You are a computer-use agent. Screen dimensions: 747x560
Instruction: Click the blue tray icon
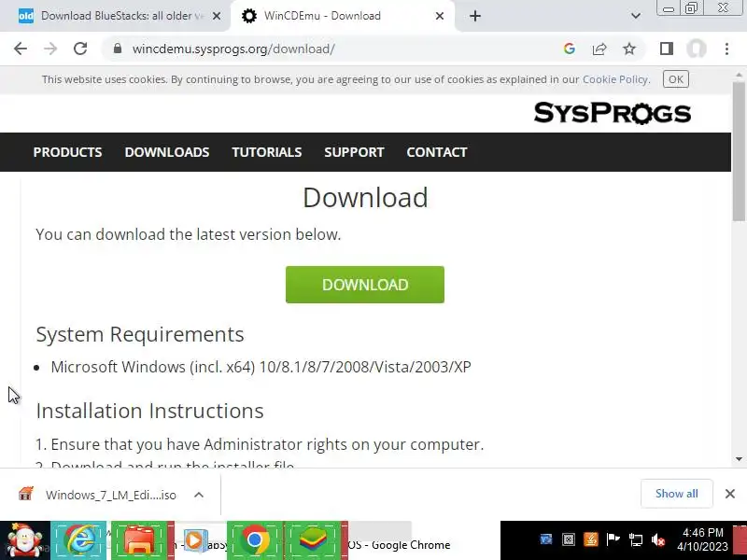[x=546, y=539]
